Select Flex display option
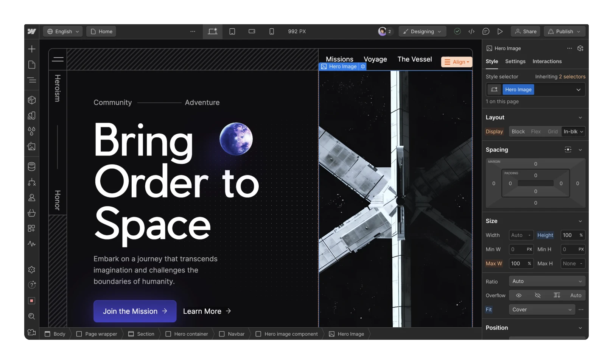This screenshot has height=364, width=613. pos(536,132)
